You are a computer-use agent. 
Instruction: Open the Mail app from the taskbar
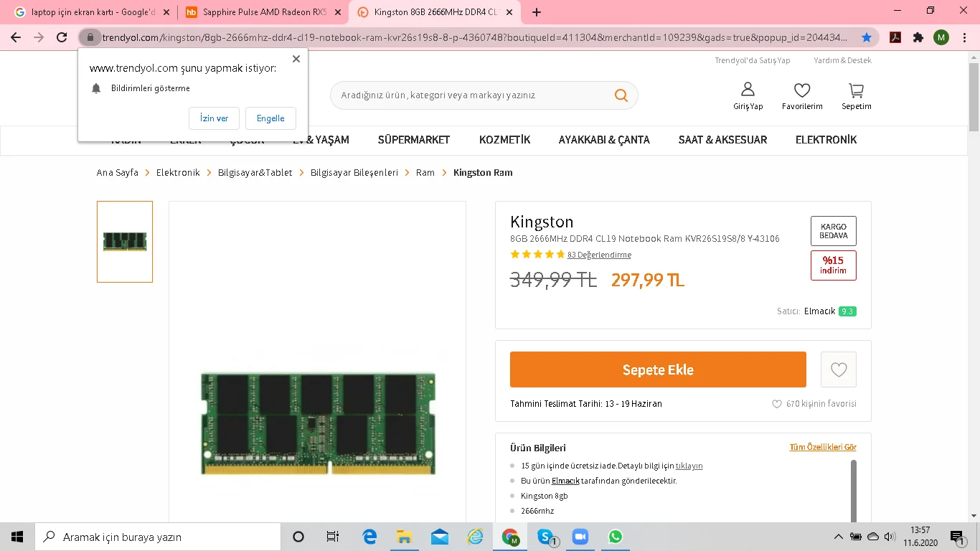[440, 537]
